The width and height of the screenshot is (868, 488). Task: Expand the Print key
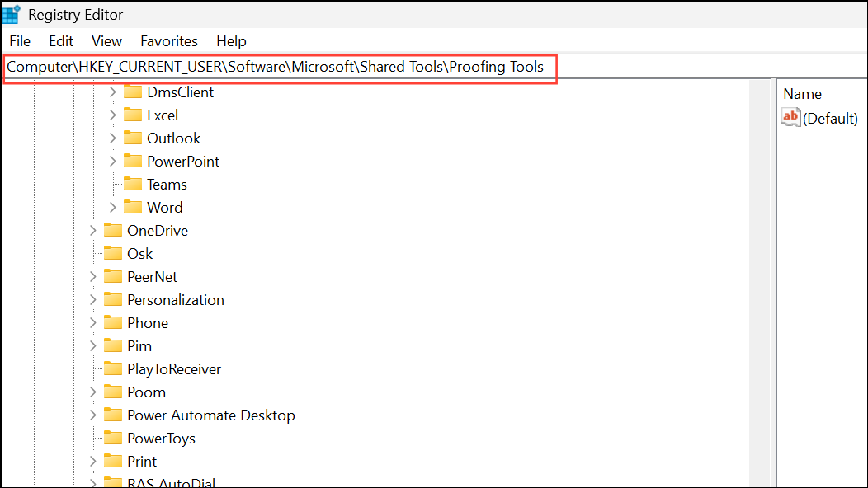coord(93,462)
